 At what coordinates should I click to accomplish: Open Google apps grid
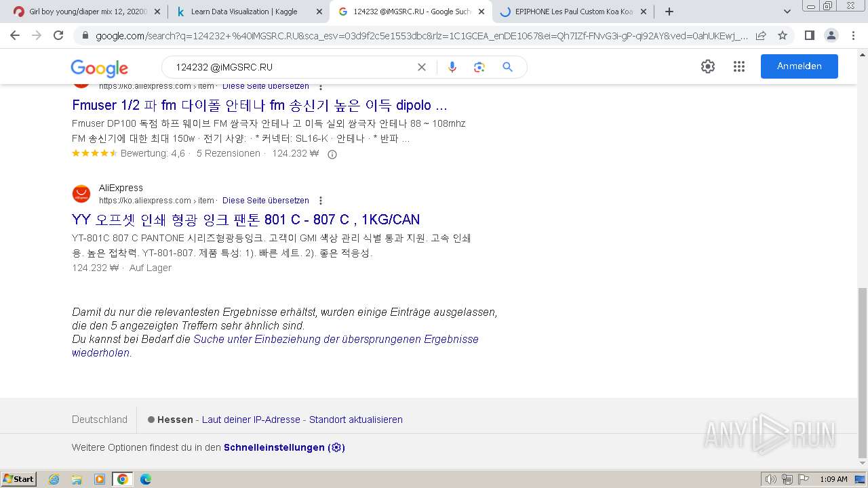(739, 66)
